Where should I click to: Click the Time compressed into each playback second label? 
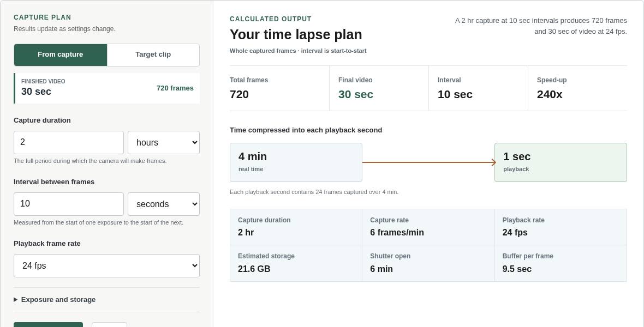[x=306, y=130]
